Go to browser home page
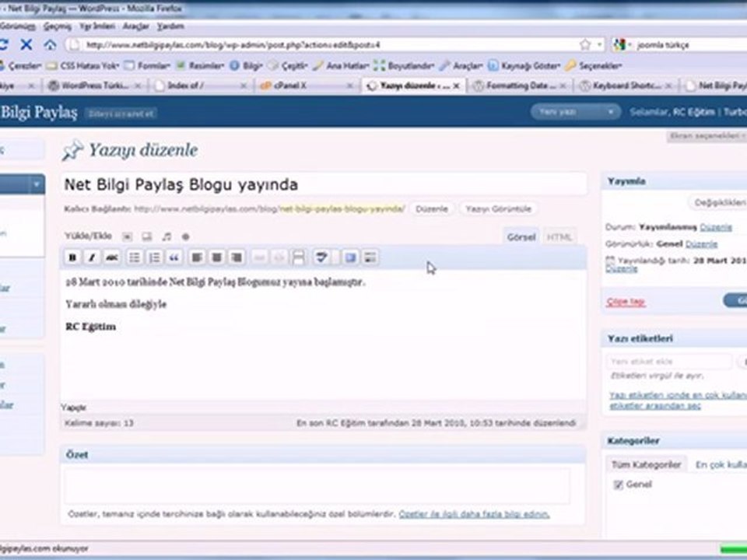Viewport: 747px width, 560px height. [50, 45]
